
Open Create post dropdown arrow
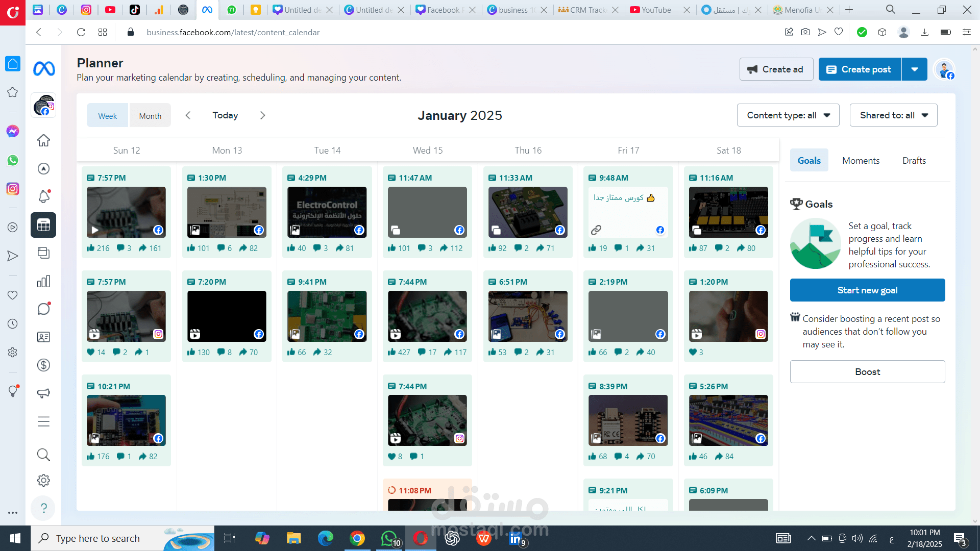tap(915, 69)
